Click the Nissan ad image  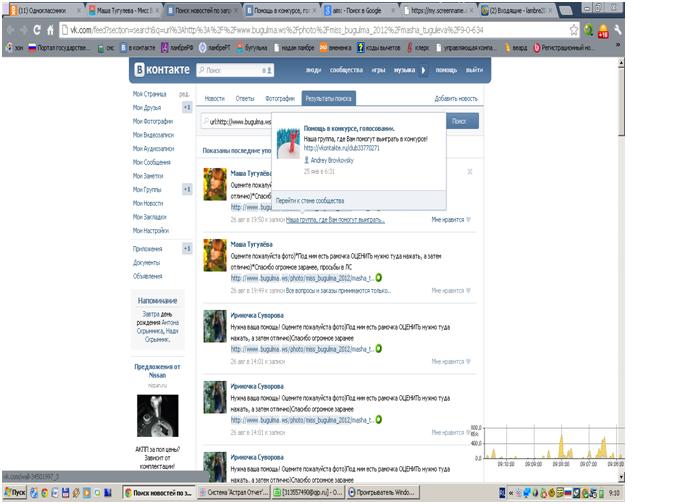157,416
